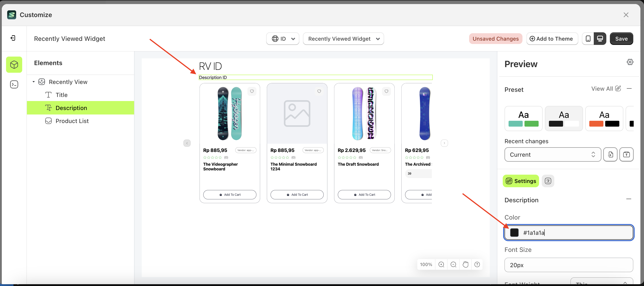The image size is (644, 286).
Task: Select the terminal/console icon in the sidebar
Action: 14,84
